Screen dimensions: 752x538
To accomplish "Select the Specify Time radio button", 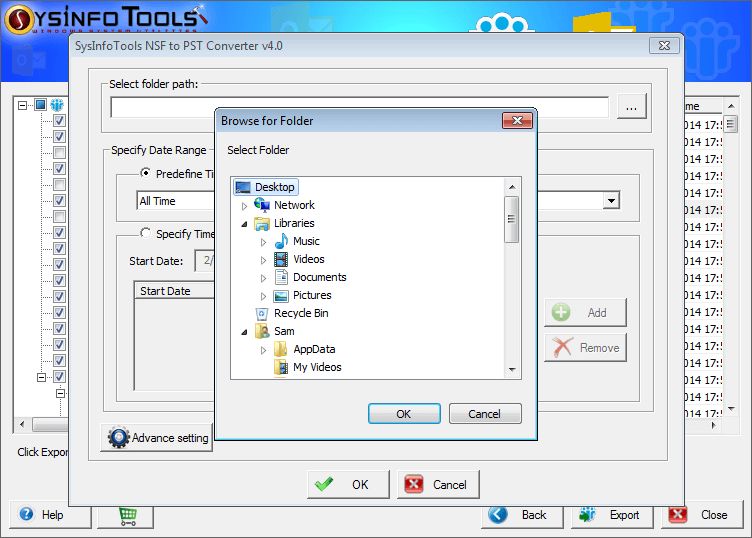I will point(145,233).
